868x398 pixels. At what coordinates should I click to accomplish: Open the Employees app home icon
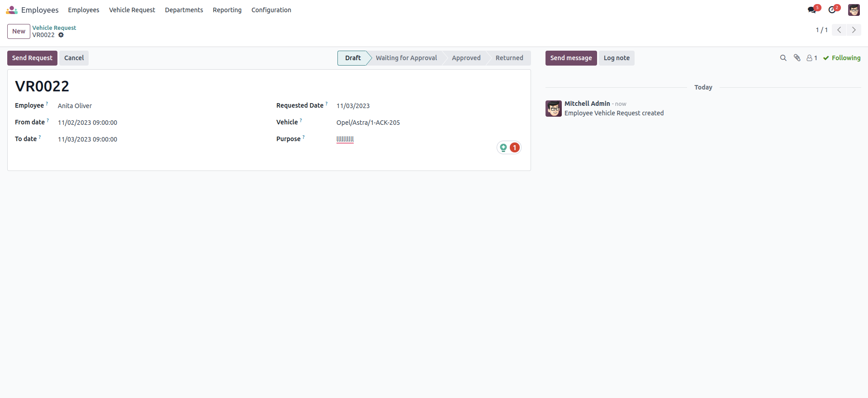coord(12,10)
